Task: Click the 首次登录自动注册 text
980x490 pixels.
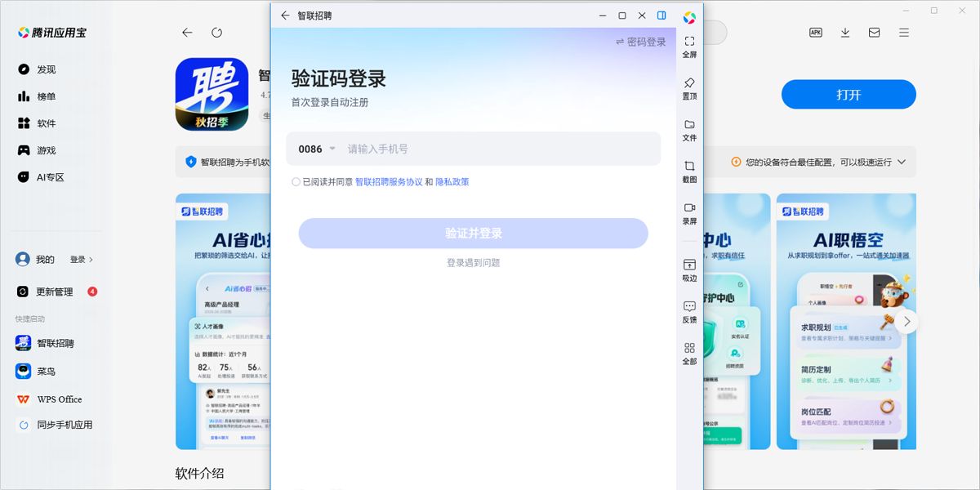Action: pyautogui.click(x=330, y=103)
